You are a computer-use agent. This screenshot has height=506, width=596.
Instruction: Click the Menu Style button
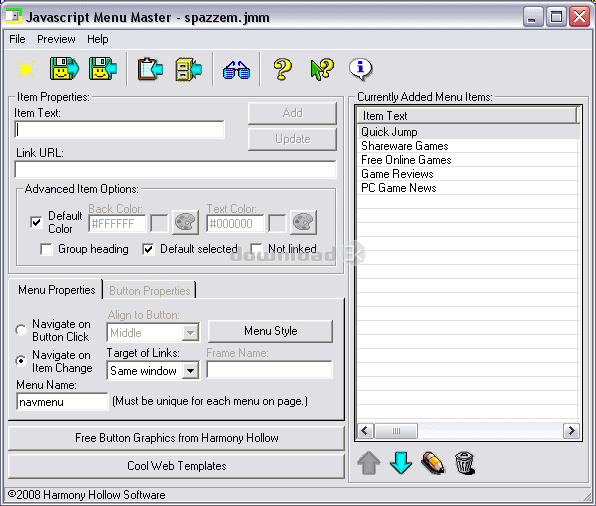click(271, 331)
